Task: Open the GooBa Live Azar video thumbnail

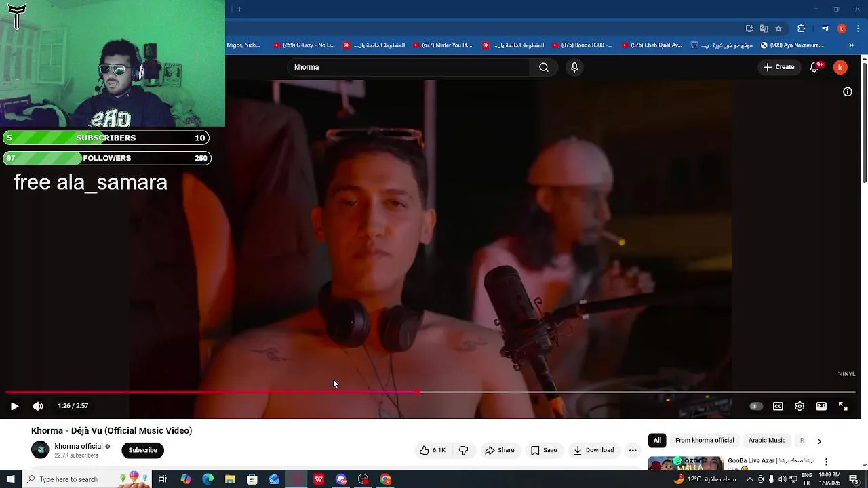Action: point(686,463)
